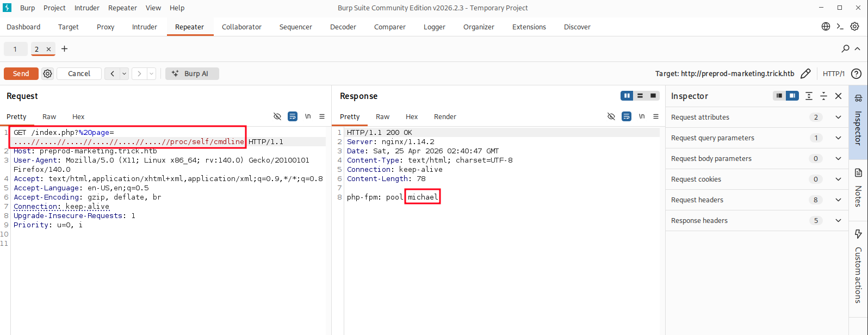Toggle hide non-printable in Request panel

(x=277, y=116)
